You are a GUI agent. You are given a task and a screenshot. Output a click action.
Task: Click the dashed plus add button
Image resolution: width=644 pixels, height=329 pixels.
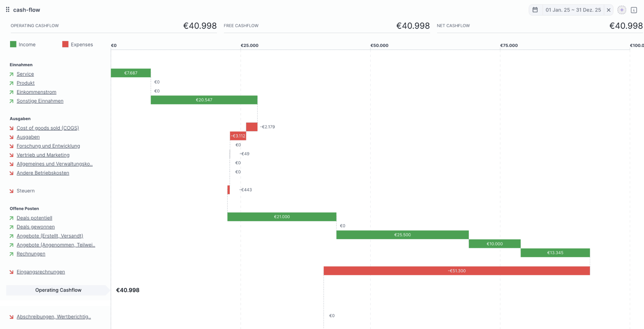622,10
